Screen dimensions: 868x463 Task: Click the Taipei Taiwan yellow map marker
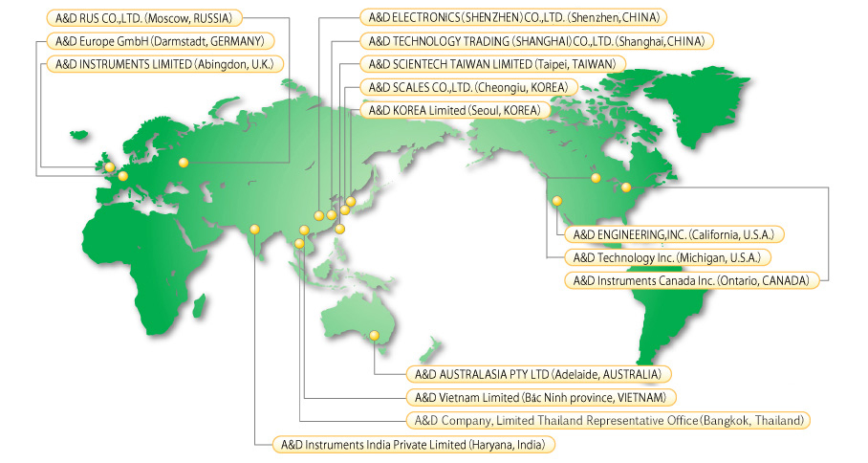340,229
